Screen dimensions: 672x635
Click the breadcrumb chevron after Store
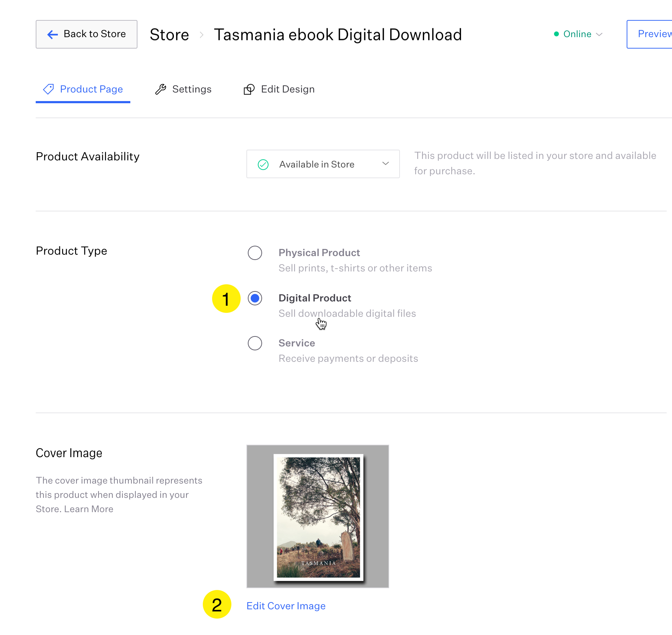click(x=202, y=35)
